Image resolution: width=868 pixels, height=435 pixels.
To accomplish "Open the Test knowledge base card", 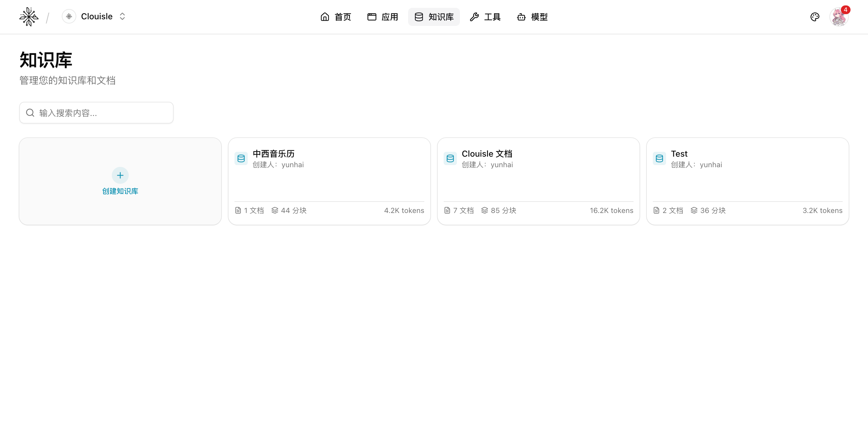I will tap(747, 181).
